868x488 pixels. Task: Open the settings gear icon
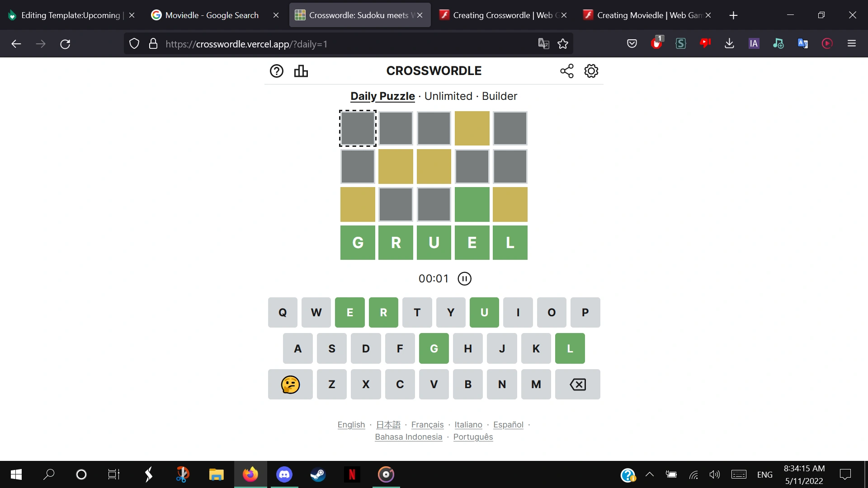591,71
